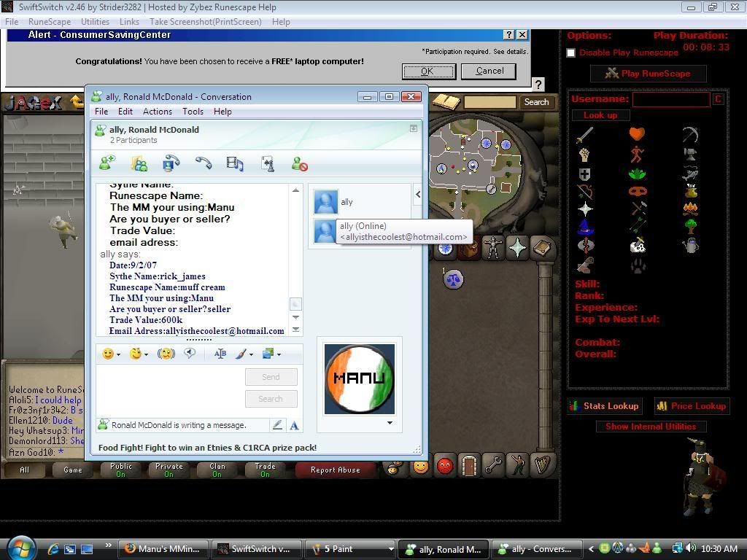Open the Tools menu in conversation window
Image resolution: width=747 pixels, height=560 pixels.
193,112
